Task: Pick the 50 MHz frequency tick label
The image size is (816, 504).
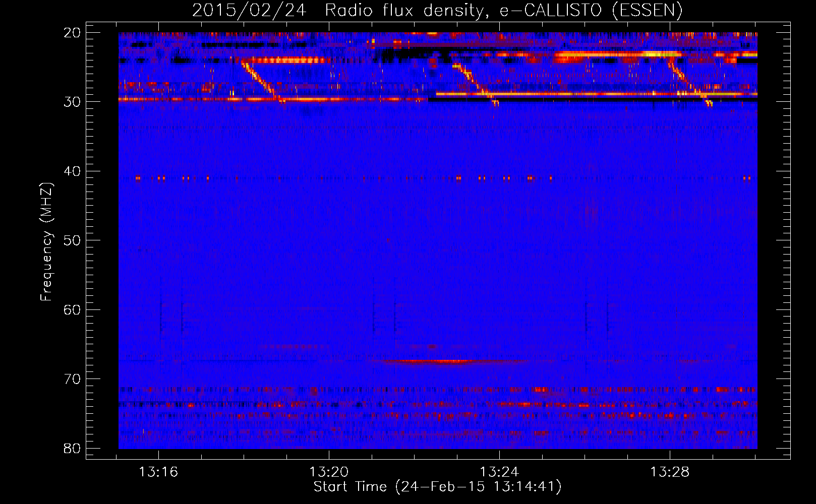Action: coord(73,240)
